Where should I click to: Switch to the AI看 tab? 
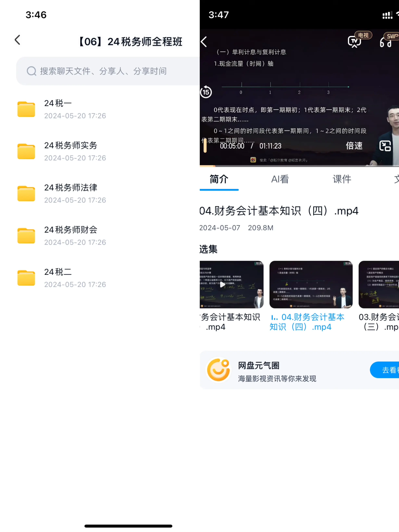pyautogui.click(x=280, y=179)
